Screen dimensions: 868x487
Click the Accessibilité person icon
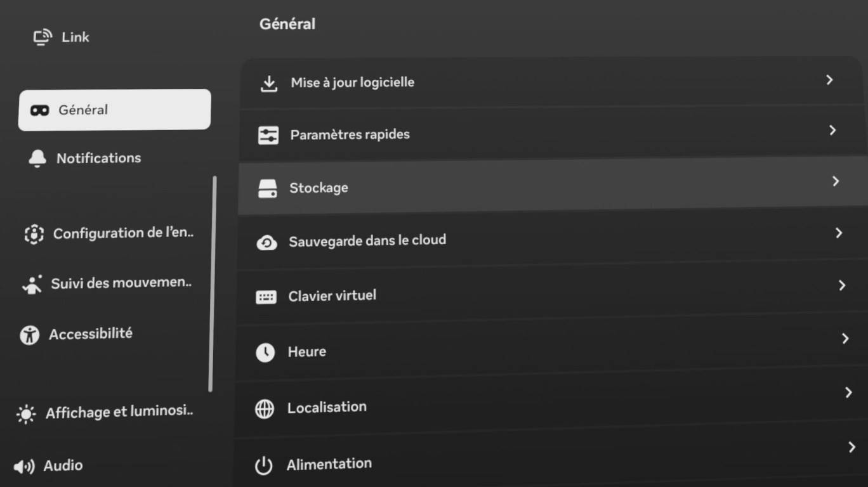coord(29,335)
